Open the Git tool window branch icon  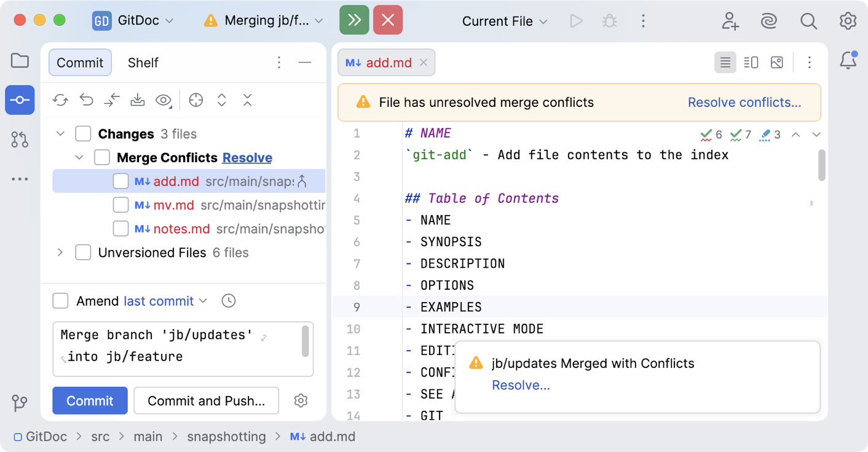(20, 403)
